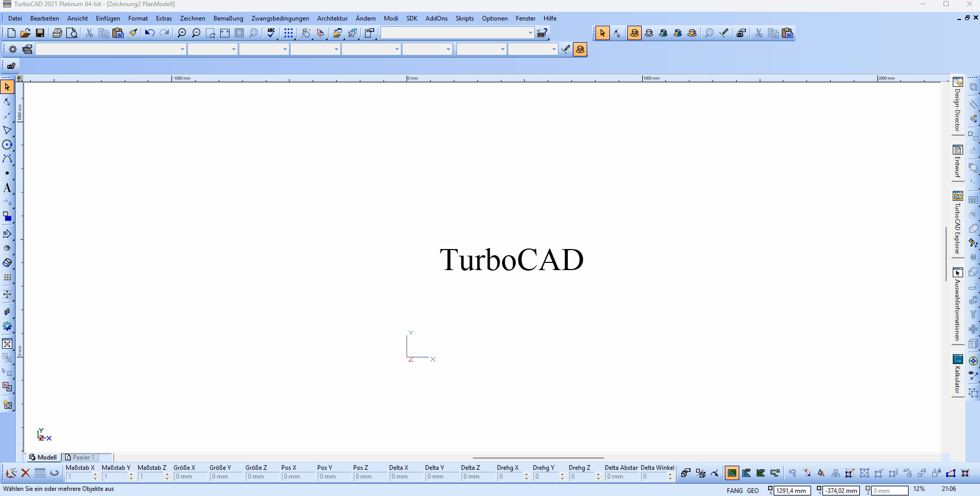Create a new drawing with New icon

pos(11,33)
